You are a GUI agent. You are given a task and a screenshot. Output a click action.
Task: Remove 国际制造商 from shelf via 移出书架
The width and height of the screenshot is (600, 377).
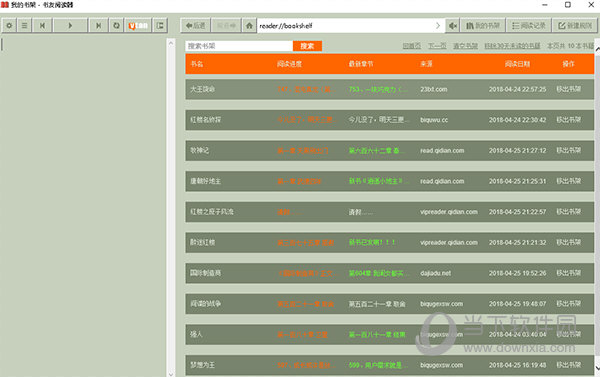569,273
